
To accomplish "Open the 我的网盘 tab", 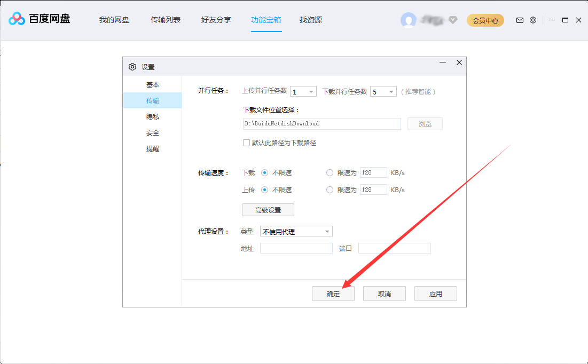I will coord(114,20).
